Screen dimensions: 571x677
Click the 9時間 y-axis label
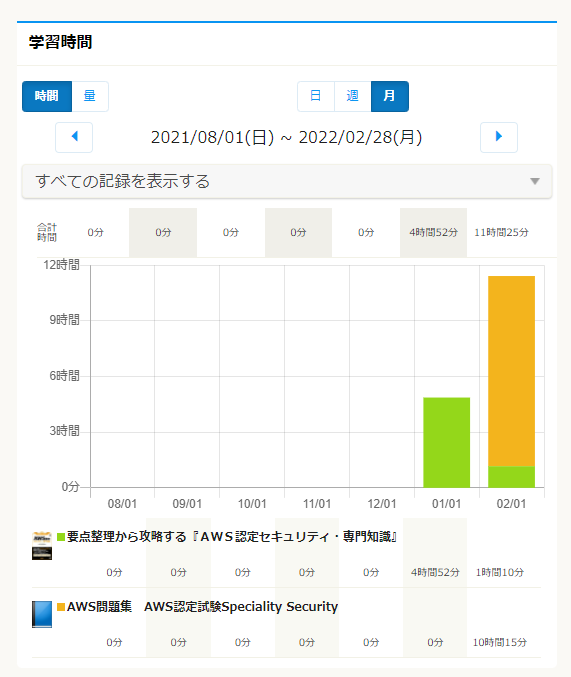click(64, 320)
